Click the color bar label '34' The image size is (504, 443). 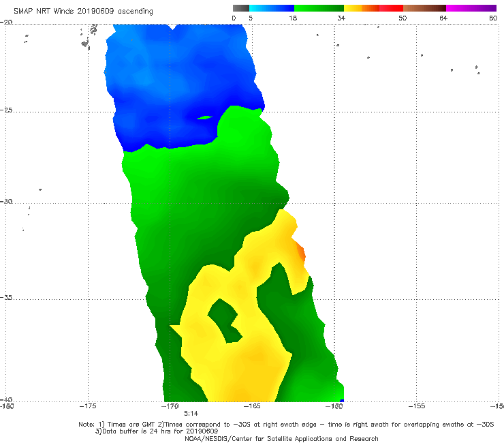pos(341,18)
